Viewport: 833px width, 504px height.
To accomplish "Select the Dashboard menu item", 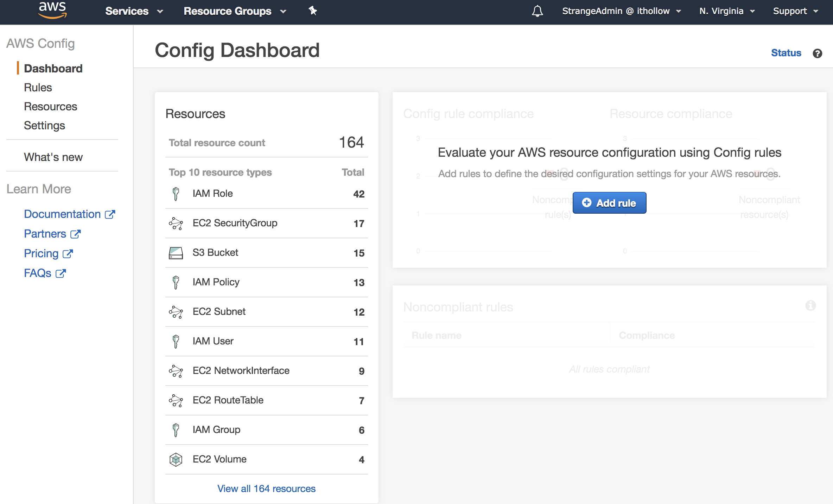I will tap(52, 68).
